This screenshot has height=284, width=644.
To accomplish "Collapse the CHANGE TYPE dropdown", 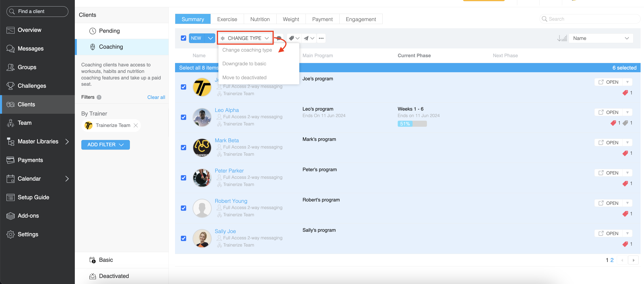I will [x=245, y=38].
